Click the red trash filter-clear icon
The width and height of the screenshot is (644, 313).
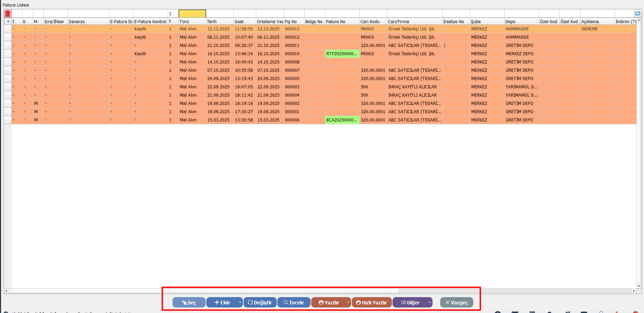8,13
